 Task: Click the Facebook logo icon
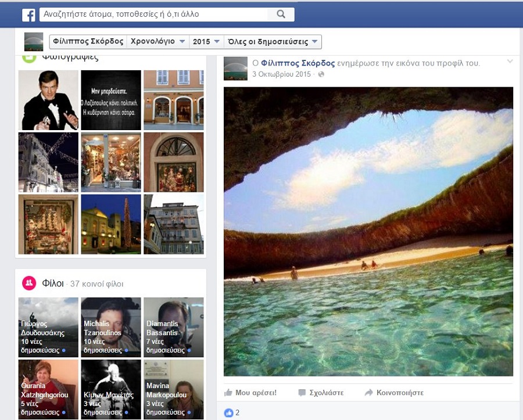[28, 15]
